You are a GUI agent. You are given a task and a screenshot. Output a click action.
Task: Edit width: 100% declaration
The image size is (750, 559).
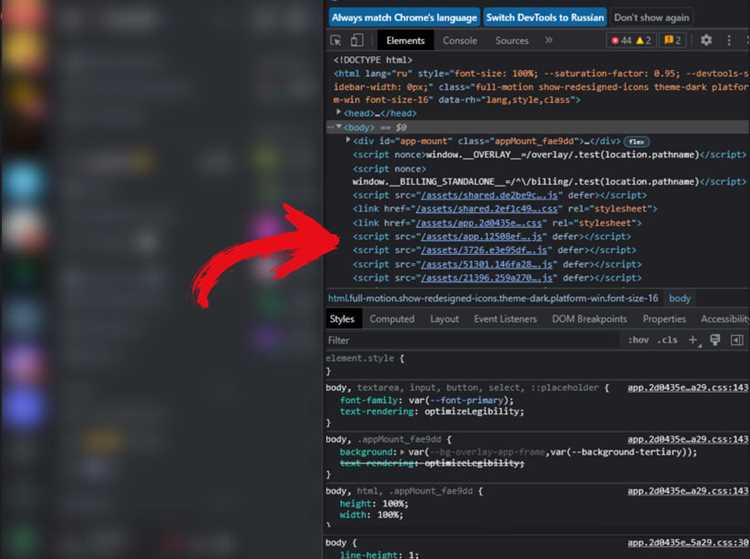(372, 515)
